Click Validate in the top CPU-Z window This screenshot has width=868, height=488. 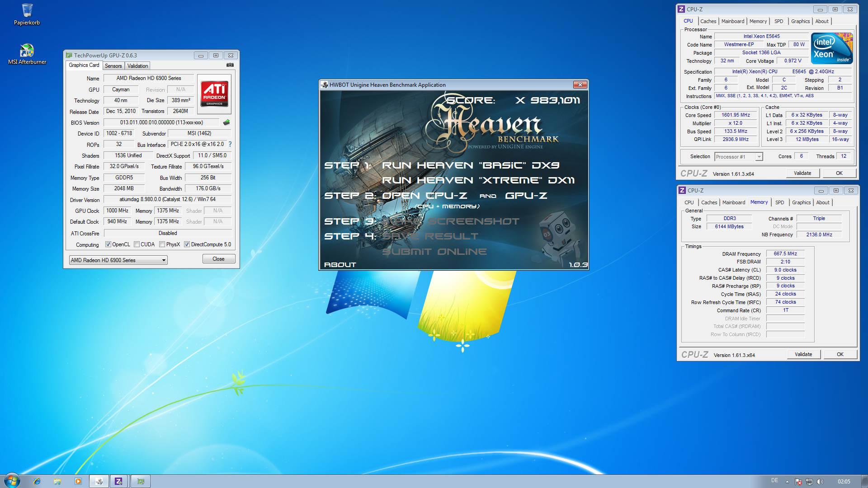click(802, 173)
